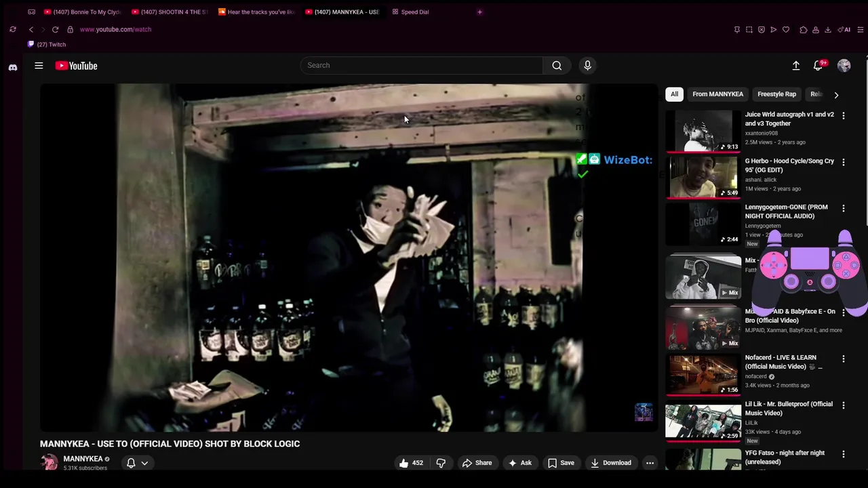Click browser reload button
This screenshot has height=488, width=868.
[x=55, y=29]
